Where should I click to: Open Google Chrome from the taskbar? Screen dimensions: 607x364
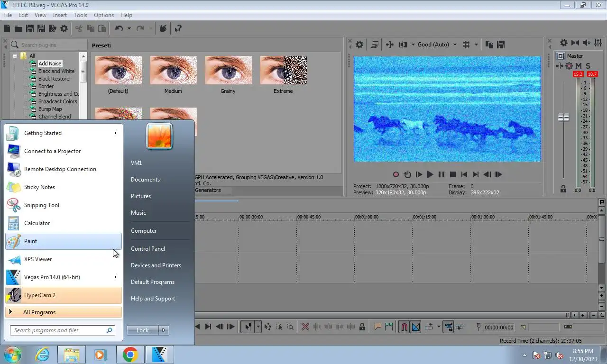pos(130,355)
